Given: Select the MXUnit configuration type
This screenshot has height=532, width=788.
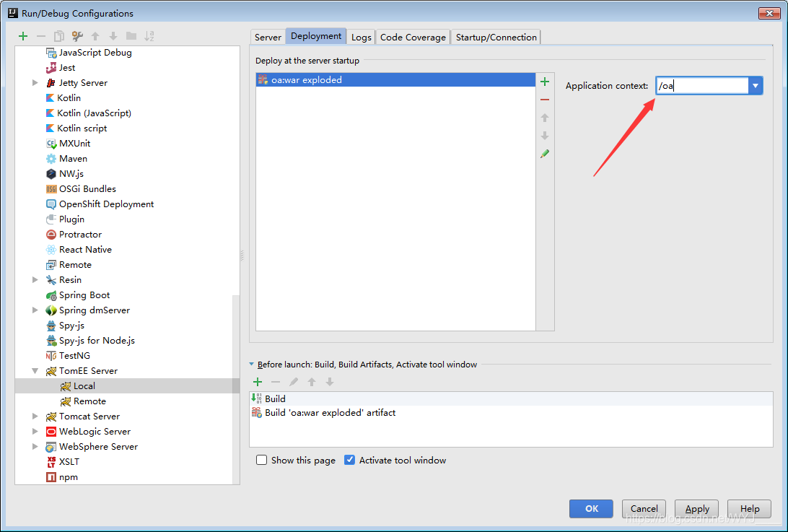Looking at the screenshot, I should point(69,144).
